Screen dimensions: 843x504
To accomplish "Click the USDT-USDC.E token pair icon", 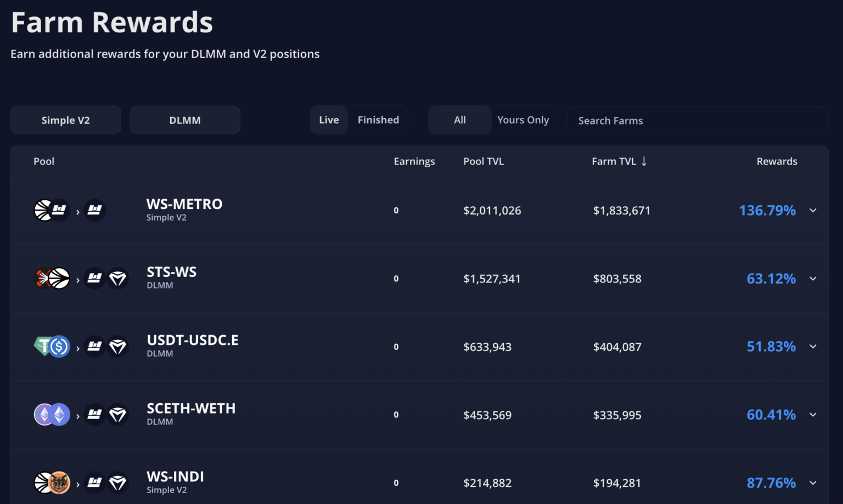I will (52, 347).
